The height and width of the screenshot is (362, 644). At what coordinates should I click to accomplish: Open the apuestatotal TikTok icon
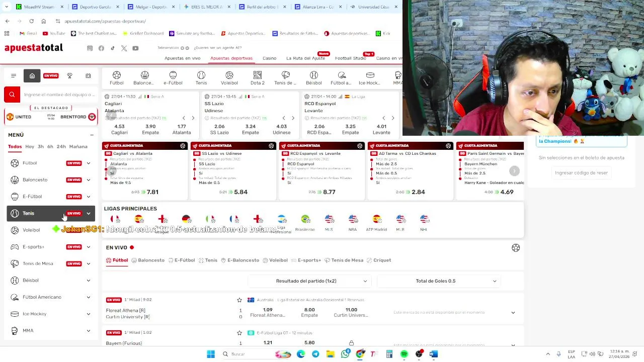[x=113, y=48]
